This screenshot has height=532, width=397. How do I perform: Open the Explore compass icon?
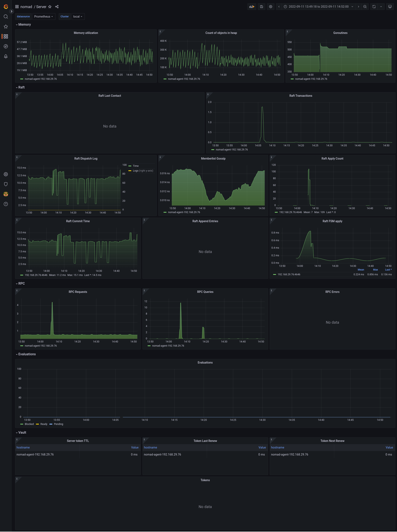pos(6,46)
